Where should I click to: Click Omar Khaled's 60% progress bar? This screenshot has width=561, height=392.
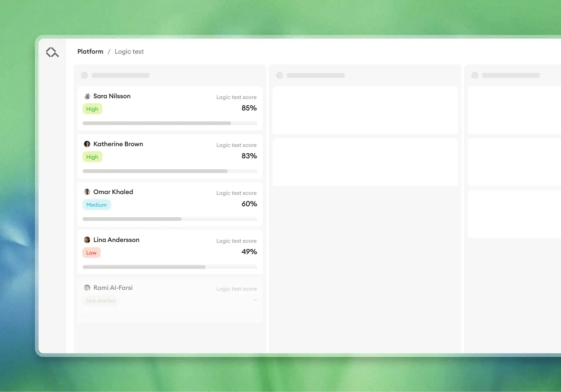point(170,219)
